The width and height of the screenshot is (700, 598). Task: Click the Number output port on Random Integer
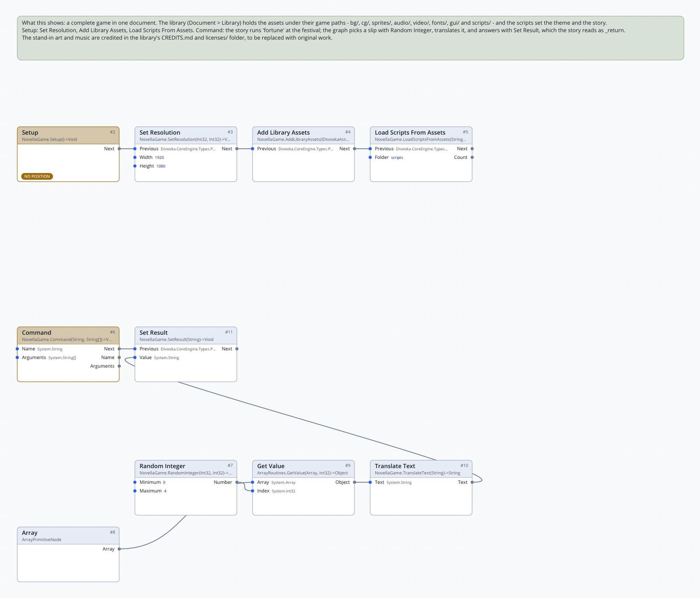pyautogui.click(x=237, y=482)
